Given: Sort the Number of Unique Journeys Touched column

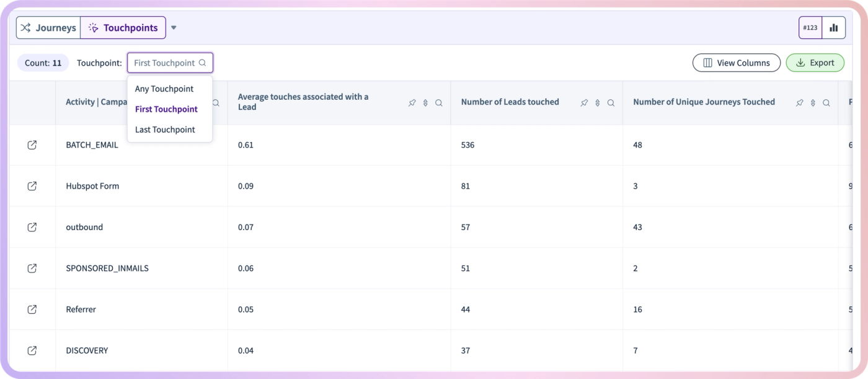Looking at the screenshot, I should pyautogui.click(x=813, y=103).
